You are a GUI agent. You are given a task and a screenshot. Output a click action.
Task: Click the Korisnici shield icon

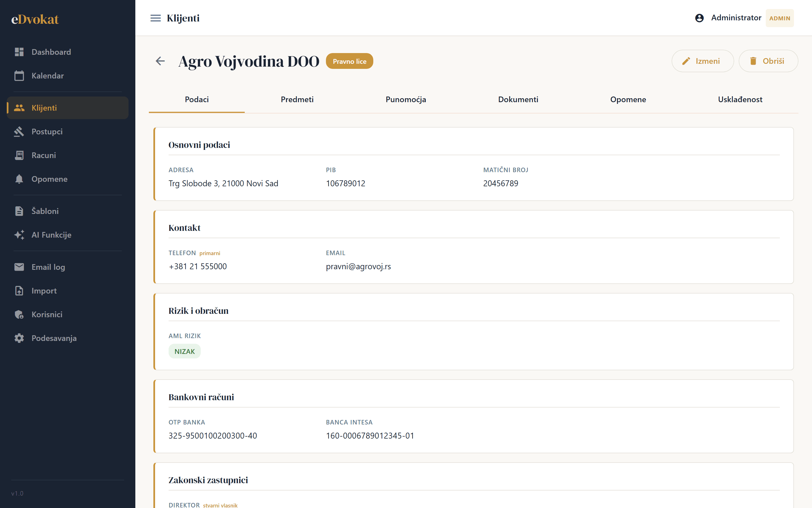pos(19,314)
